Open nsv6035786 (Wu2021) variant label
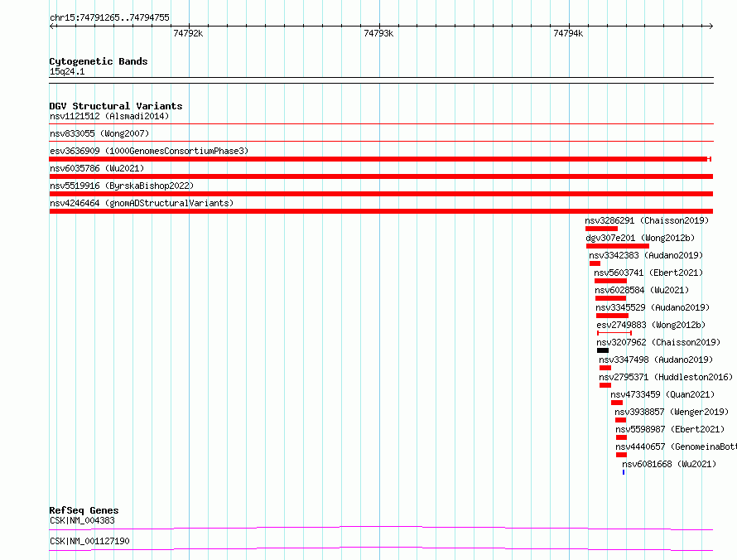 [97, 168]
